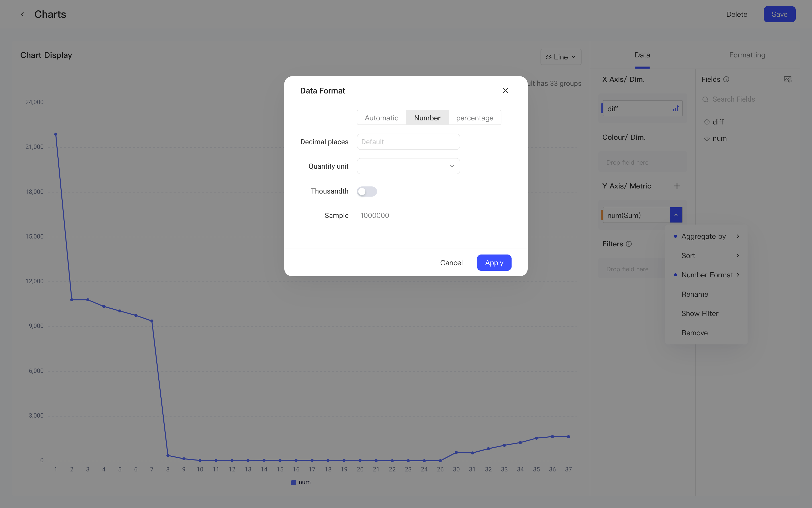The height and width of the screenshot is (508, 812).
Task: Close the Data Format dialog
Action: tap(505, 90)
